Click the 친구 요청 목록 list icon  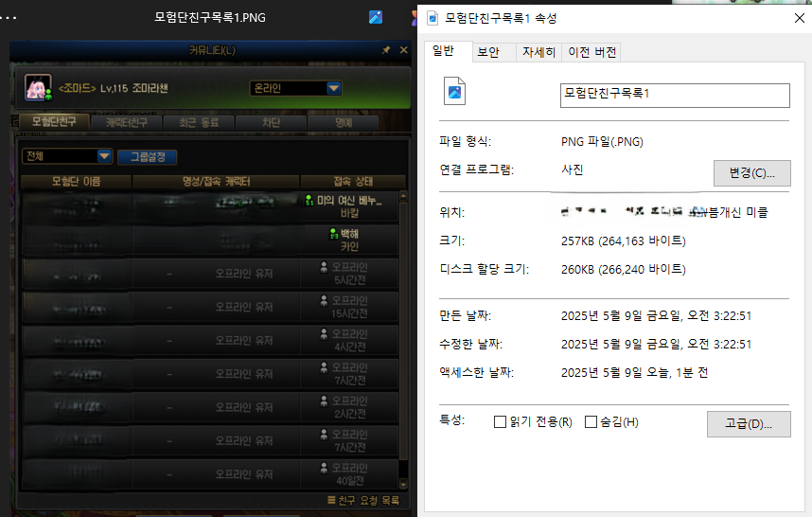point(331,499)
